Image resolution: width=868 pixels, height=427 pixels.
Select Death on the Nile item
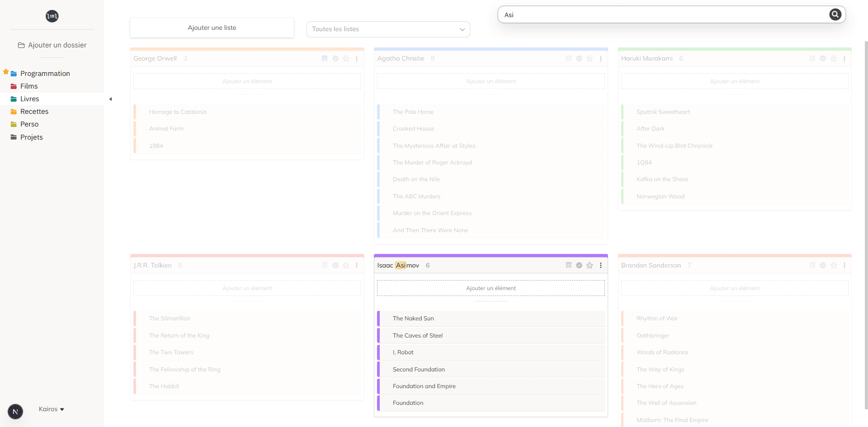[491, 179]
